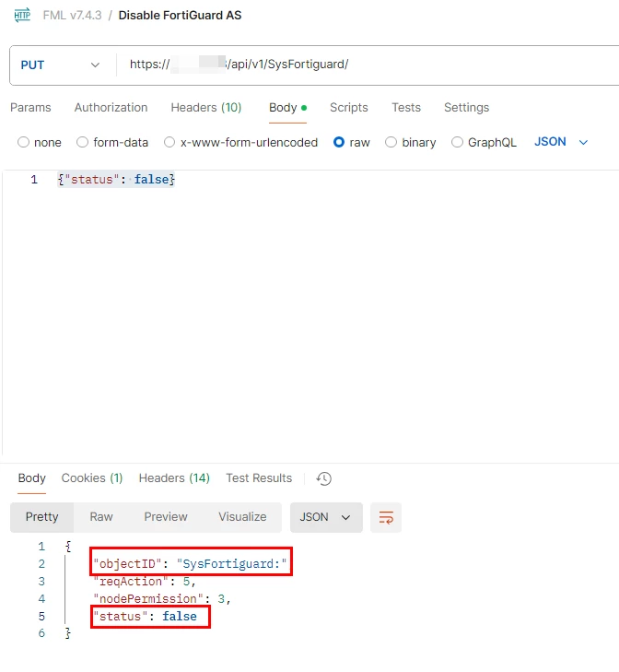Viewport: 619px width, 672px height.
Task: Select the request Body tab
Action: coord(287,107)
